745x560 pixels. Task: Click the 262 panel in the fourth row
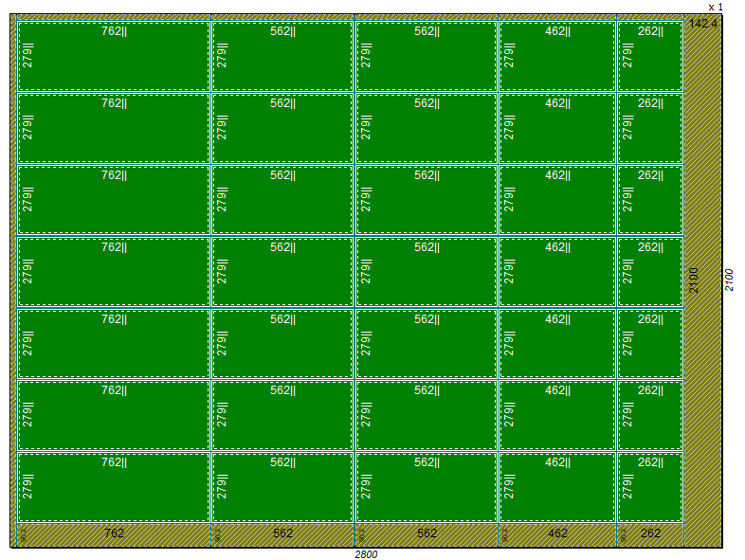(650, 272)
